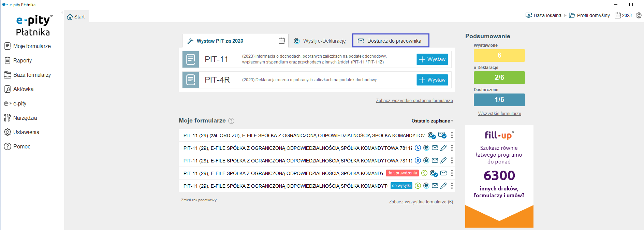Click the green e-Deklaracje 2/6 tile

pyautogui.click(x=499, y=77)
